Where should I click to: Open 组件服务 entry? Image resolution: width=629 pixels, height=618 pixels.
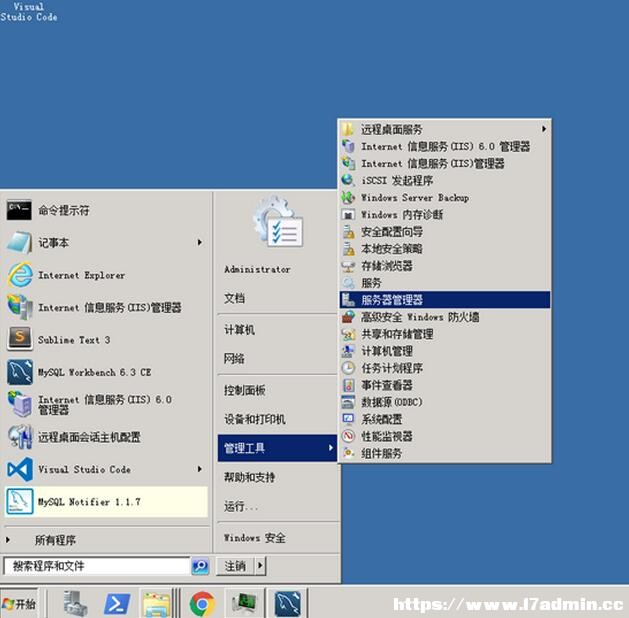(x=445, y=453)
